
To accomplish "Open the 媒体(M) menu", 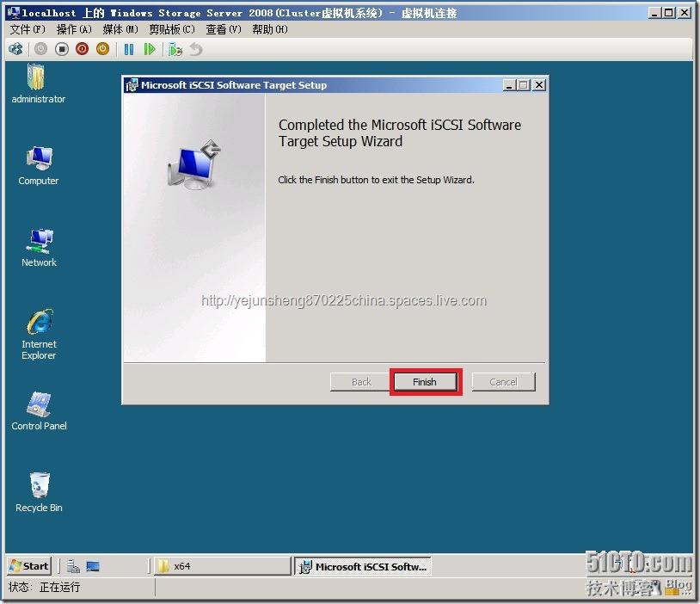I will [120, 29].
